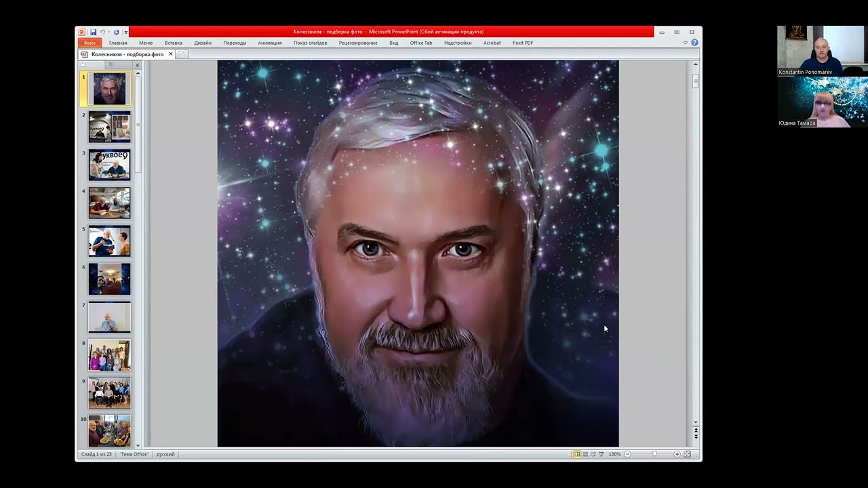Image resolution: width=868 pixels, height=488 pixels.
Task: Click the thumbnail pane scroll-down arrow
Action: pos(138,445)
